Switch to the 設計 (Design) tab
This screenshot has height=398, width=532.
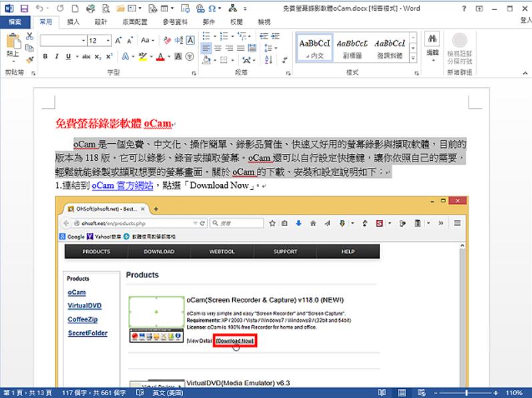click(101, 22)
